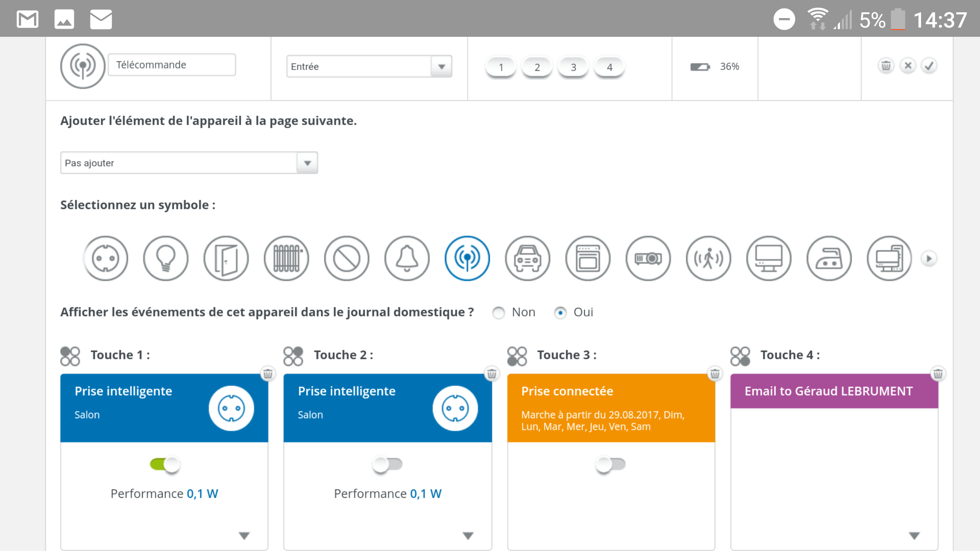The height and width of the screenshot is (551, 980).
Task: Choose the projector symbol
Action: (648, 258)
